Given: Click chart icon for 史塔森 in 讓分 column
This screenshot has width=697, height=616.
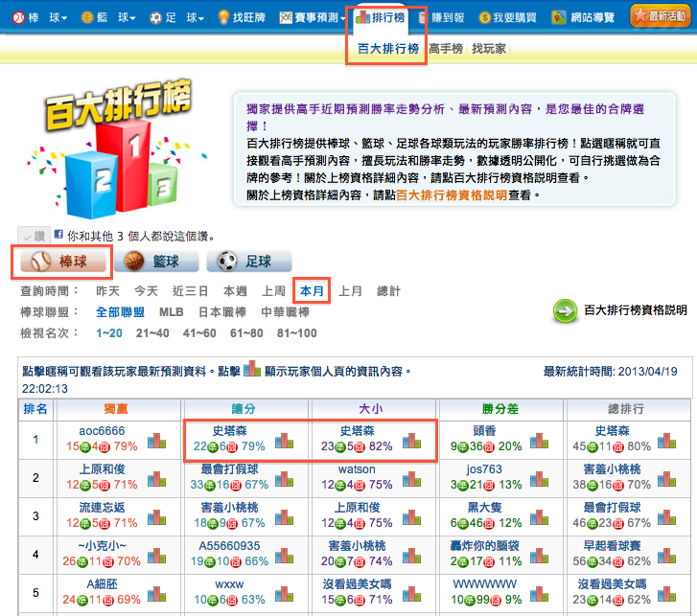Looking at the screenshot, I should coord(284,441).
